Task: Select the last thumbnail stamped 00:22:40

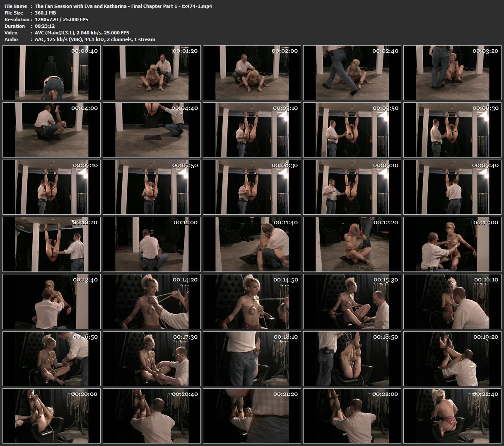Action: (453, 416)
